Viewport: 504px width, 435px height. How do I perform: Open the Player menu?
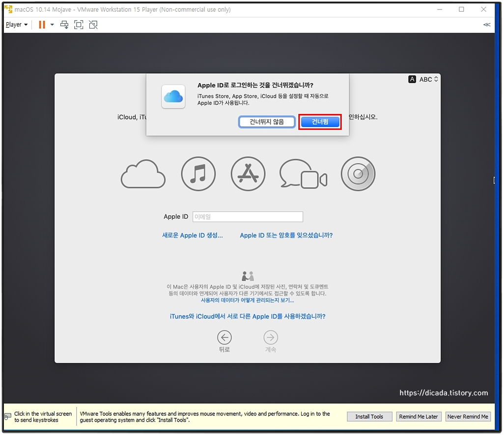click(x=17, y=25)
